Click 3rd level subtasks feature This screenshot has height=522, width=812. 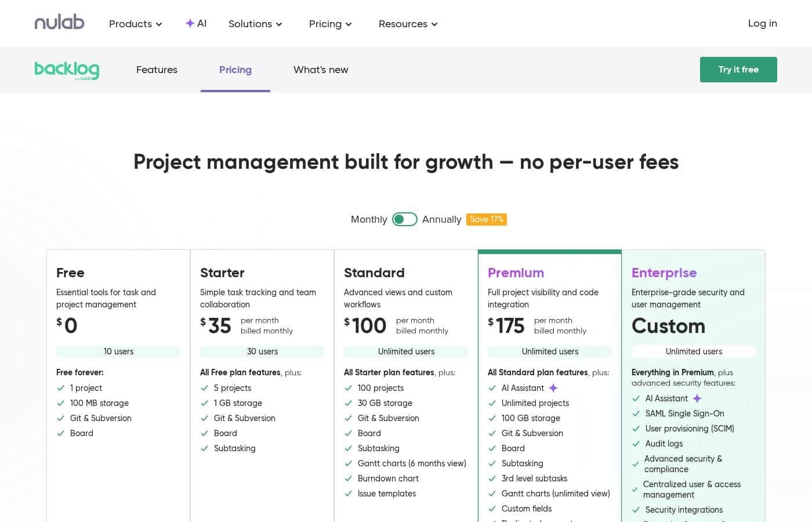(x=534, y=478)
